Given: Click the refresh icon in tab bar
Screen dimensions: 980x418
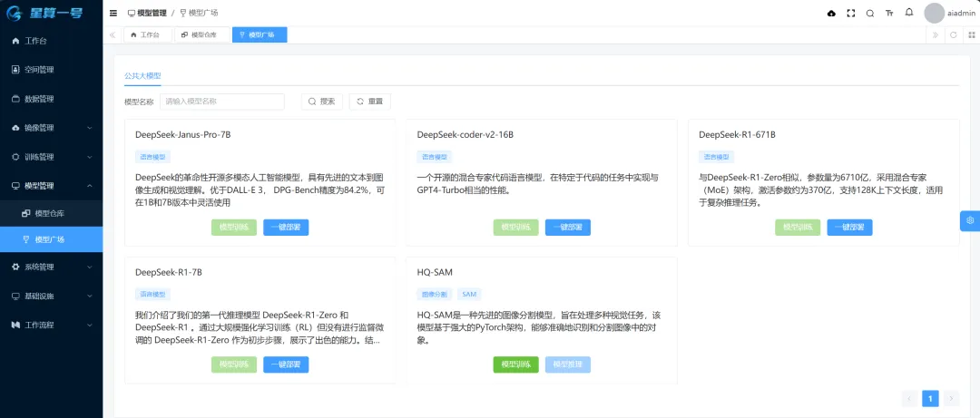Looking at the screenshot, I should 953,34.
